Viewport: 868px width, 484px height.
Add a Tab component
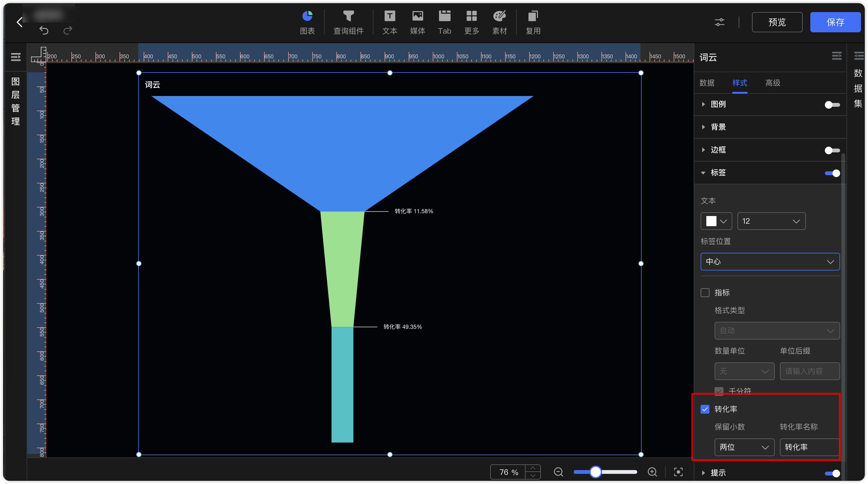444,22
